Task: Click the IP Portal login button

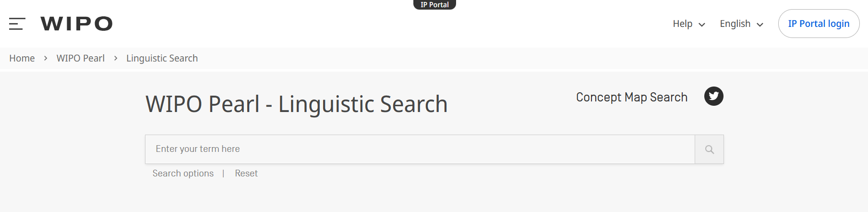Action: [x=819, y=24]
